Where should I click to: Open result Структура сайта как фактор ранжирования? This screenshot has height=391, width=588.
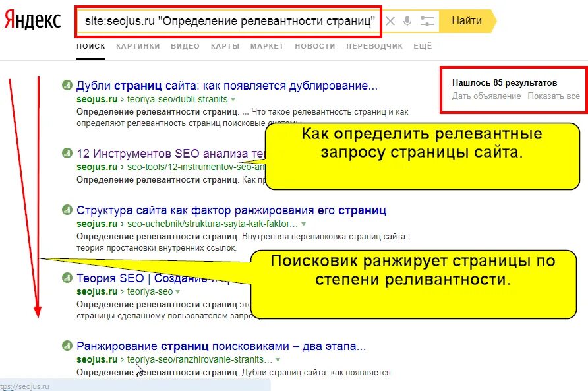[231, 210]
